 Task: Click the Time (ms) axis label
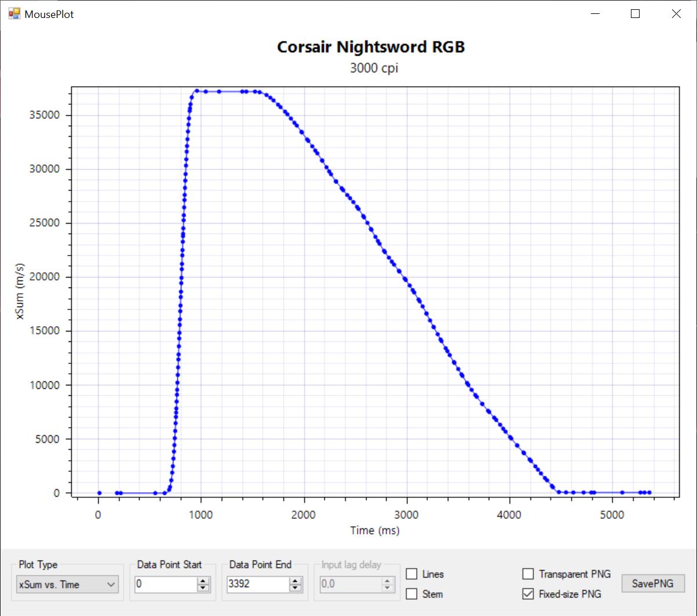(375, 530)
